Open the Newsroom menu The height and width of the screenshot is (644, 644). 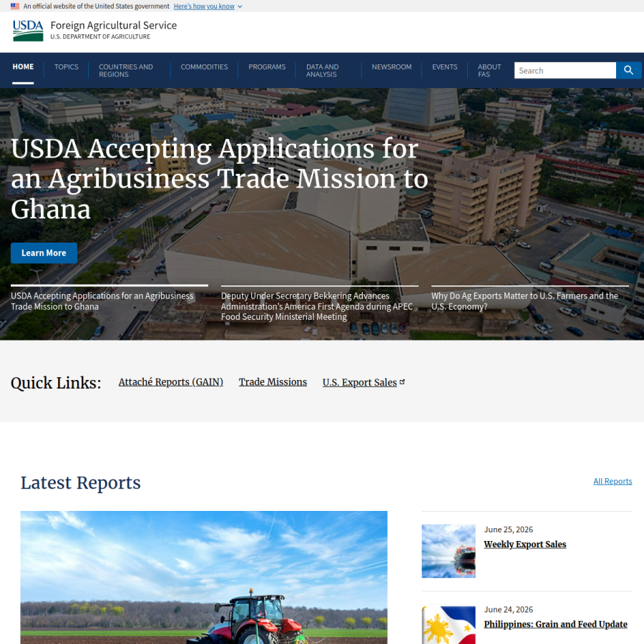pos(391,67)
